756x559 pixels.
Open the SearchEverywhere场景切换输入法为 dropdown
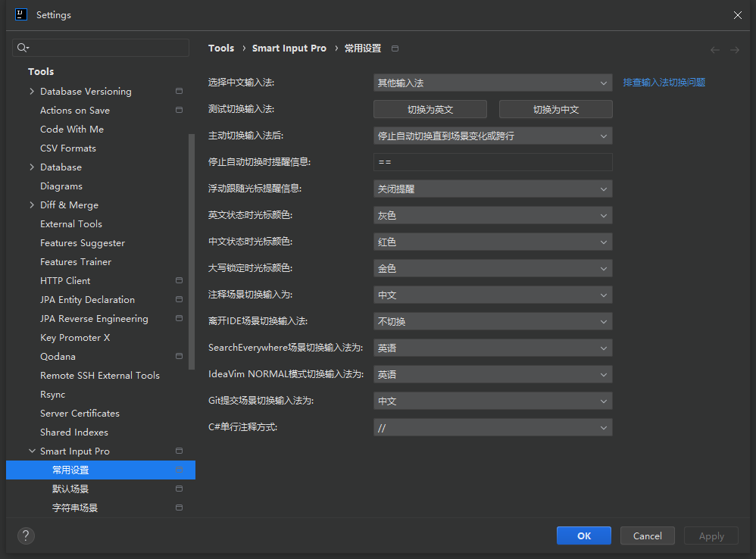492,348
